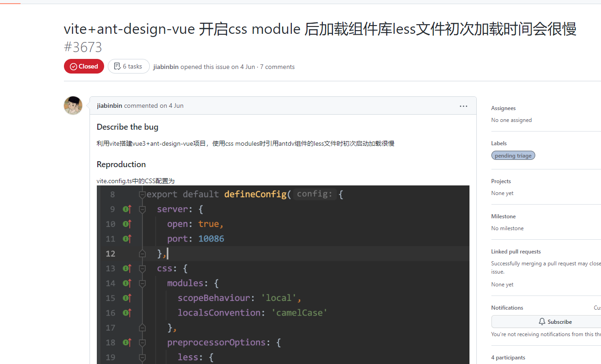The image size is (601, 364).
Task: Click the gutter marker on line 9
Action: [x=127, y=209]
